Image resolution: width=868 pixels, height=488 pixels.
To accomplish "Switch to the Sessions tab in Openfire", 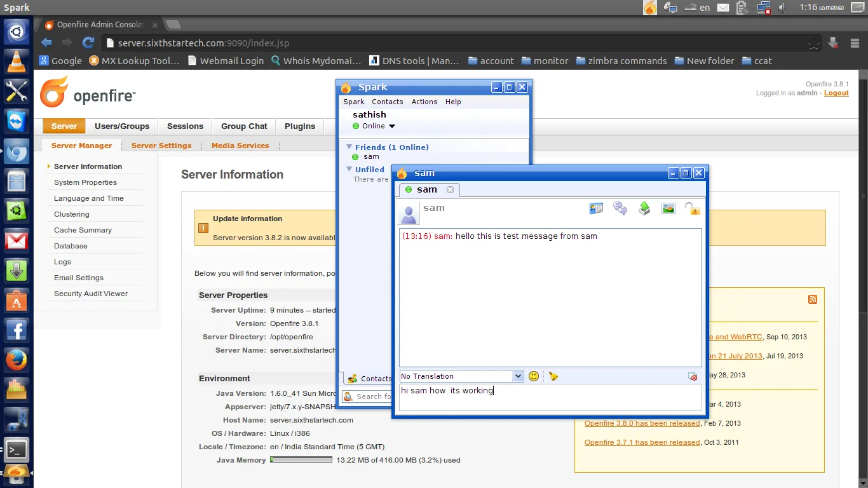I will click(185, 126).
